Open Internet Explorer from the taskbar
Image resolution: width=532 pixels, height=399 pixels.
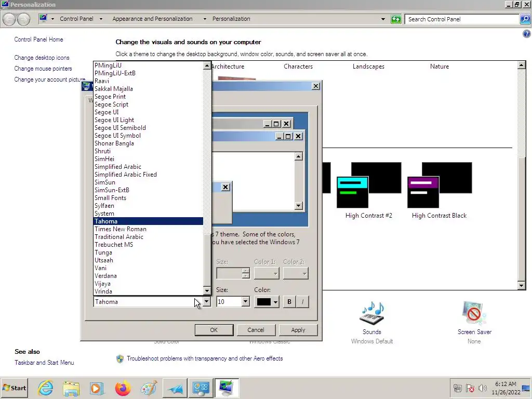(46, 388)
